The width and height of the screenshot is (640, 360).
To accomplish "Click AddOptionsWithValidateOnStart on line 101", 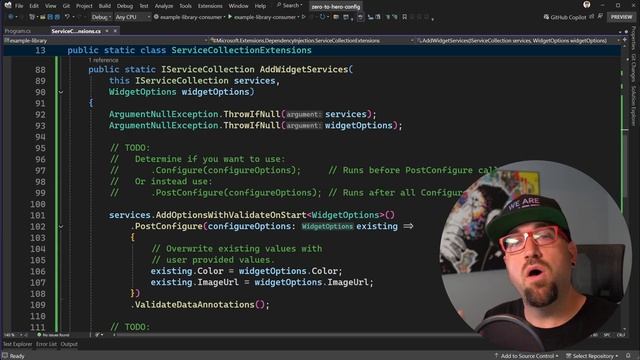I will 231,215.
